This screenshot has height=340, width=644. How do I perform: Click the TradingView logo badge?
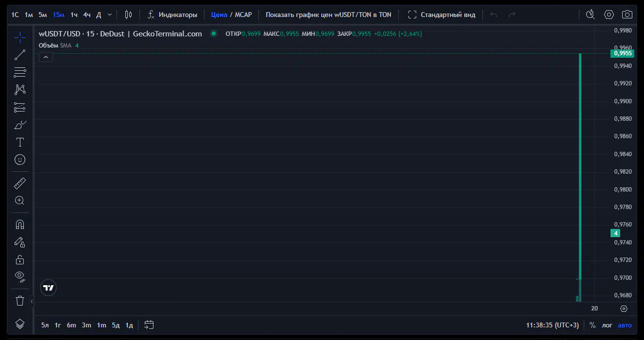[48, 288]
